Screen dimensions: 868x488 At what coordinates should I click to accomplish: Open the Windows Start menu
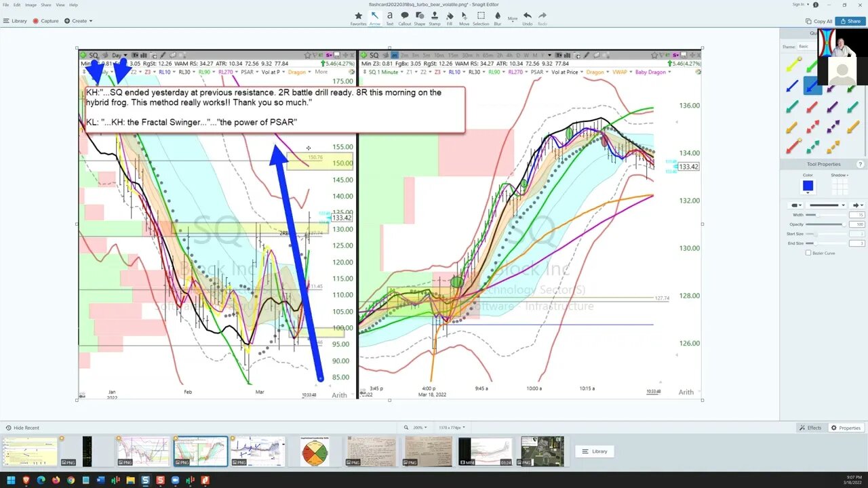pos(11,480)
